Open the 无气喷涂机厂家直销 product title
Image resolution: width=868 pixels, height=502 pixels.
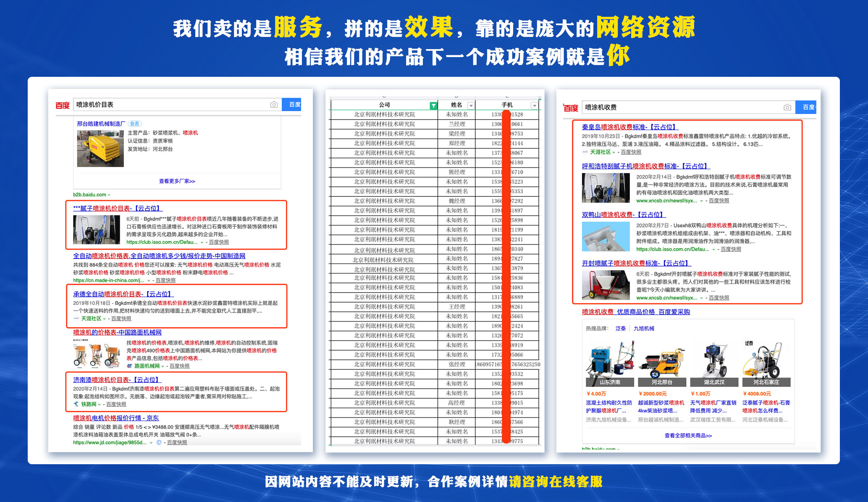[713, 407]
